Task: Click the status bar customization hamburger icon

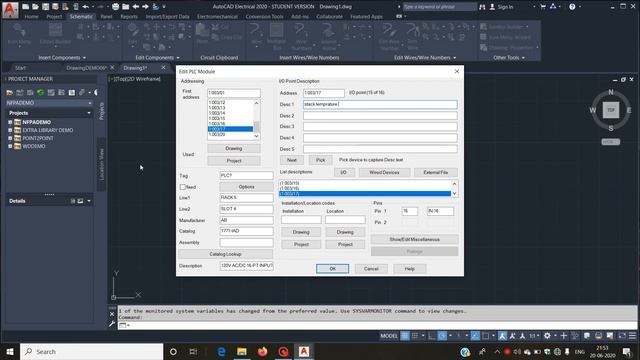Action: 632,336
